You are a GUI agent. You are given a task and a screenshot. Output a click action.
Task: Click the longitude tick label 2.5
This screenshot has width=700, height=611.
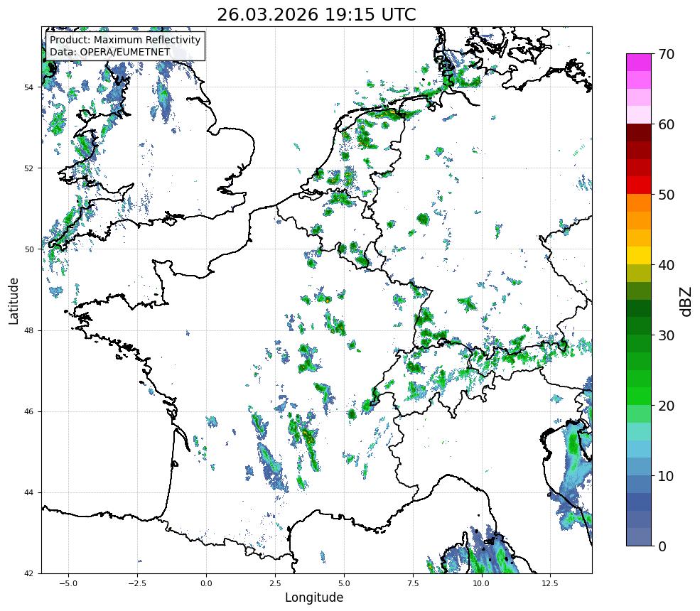click(275, 583)
